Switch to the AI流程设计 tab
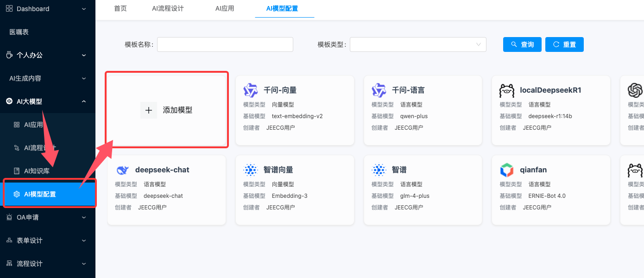Screen dimensions: 644x278 tap(168, 8)
